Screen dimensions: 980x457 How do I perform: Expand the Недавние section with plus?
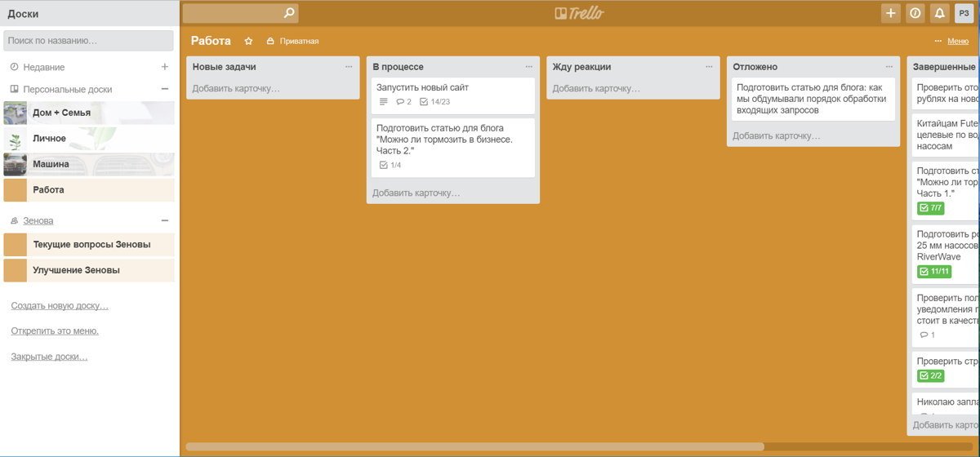[164, 67]
